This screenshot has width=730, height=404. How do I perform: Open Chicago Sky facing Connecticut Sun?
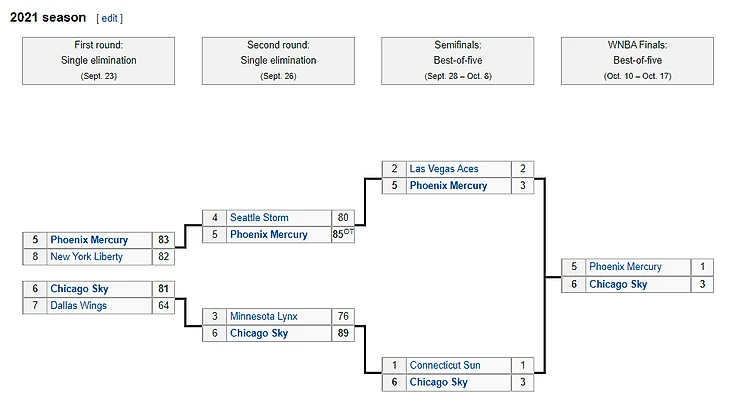click(x=438, y=382)
